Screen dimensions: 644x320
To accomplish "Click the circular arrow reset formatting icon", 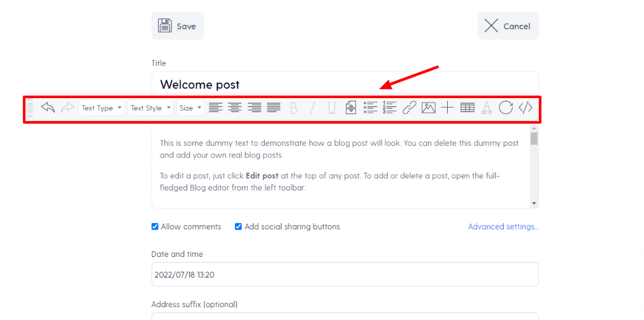I will [x=506, y=108].
